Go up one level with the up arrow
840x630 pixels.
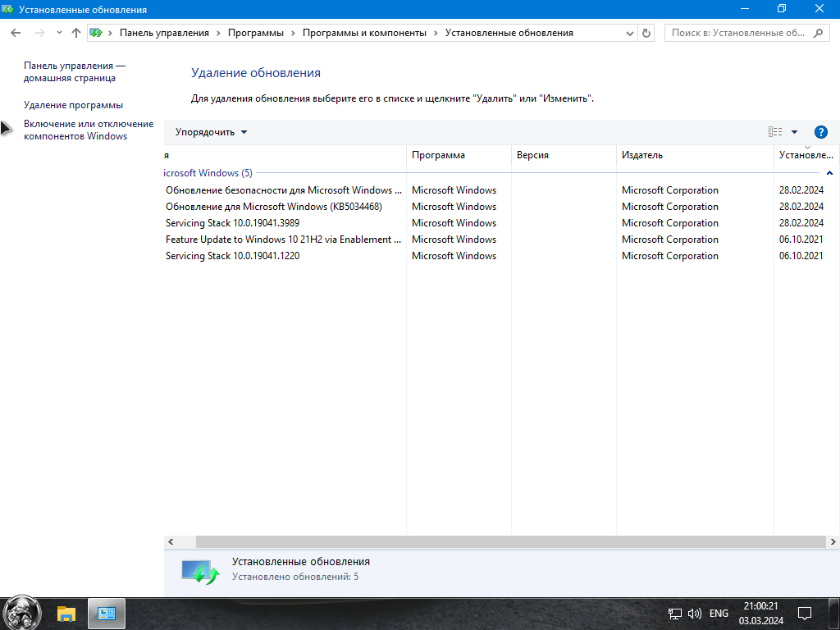[x=76, y=33]
